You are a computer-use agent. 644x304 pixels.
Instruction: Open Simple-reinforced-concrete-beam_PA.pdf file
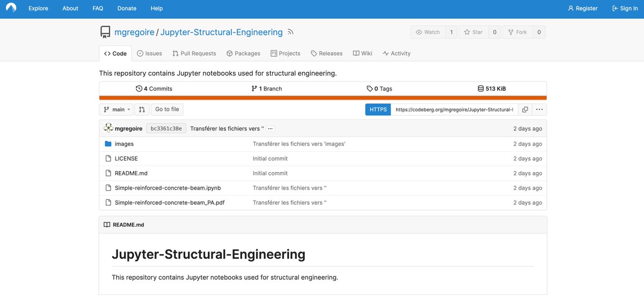click(170, 203)
